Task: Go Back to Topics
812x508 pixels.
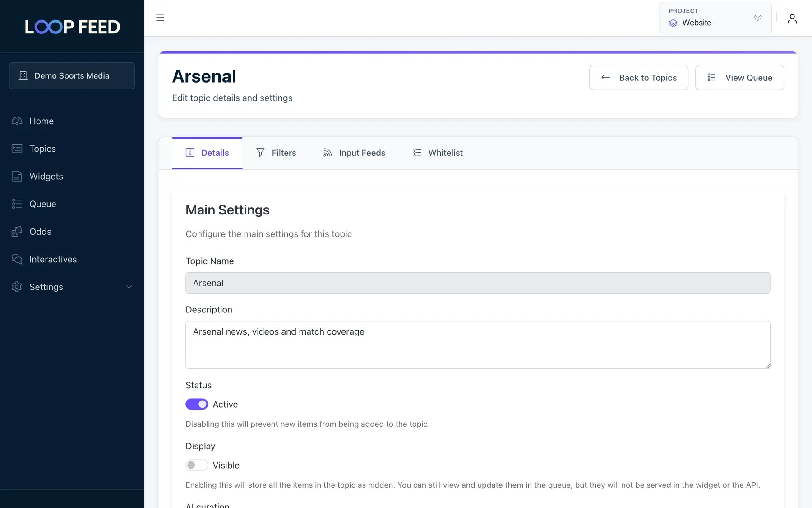Action: click(x=639, y=78)
